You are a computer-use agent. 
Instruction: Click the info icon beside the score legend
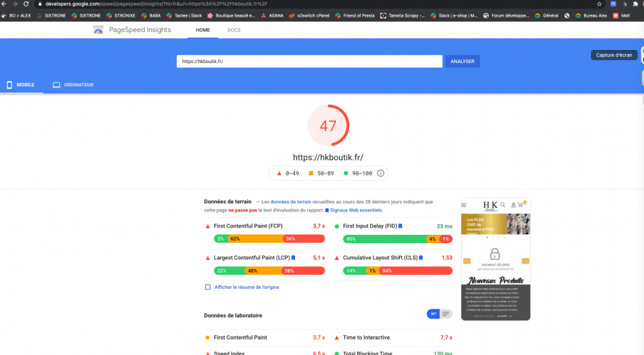381,173
